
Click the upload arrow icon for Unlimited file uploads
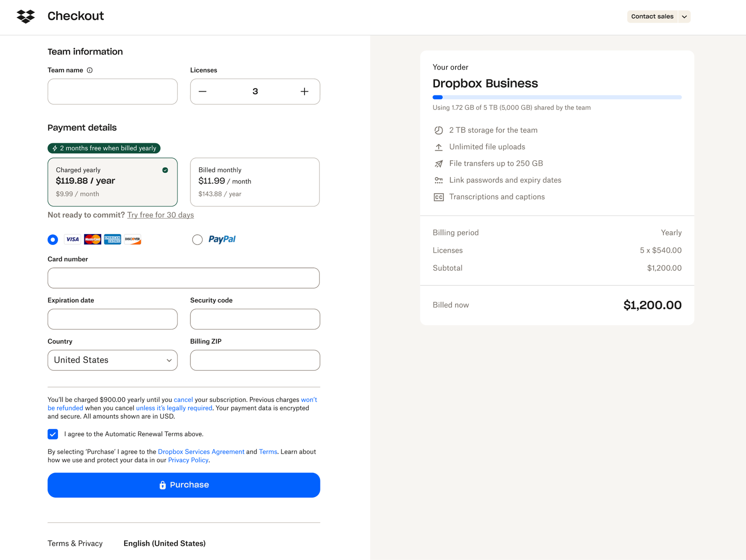click(x=438, y=147)
